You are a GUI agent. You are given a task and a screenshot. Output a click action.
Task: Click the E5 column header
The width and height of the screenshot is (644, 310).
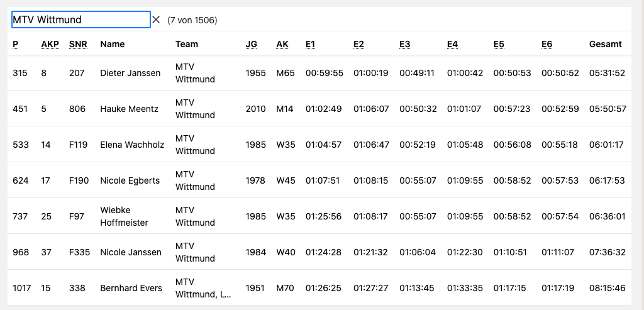click(x=499, y=44)
